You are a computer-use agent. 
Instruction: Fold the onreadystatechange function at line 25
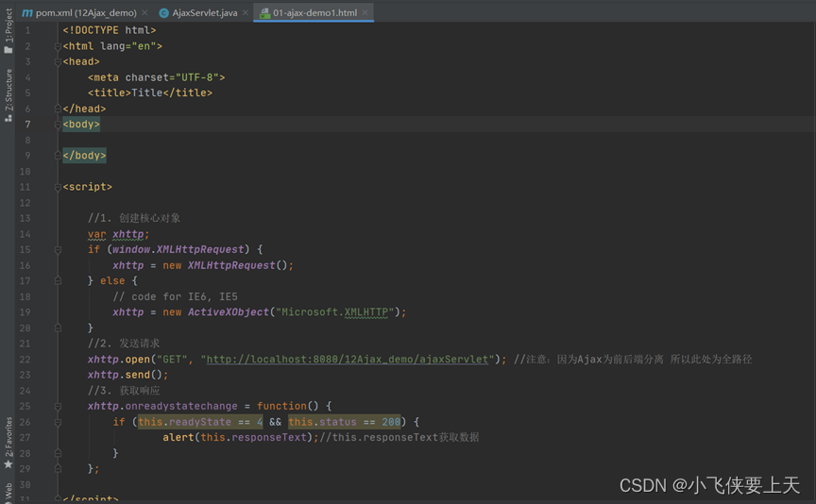click(x=58, y=406)
